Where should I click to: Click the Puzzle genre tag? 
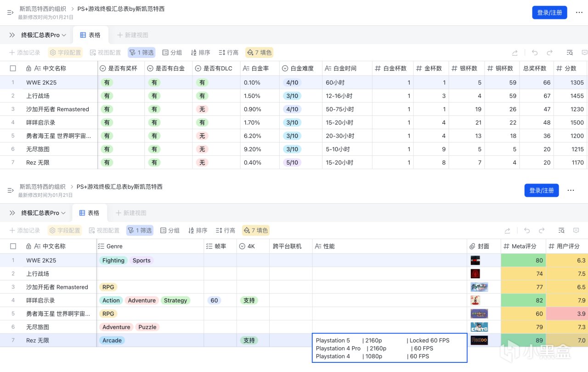tap(147, 327)
